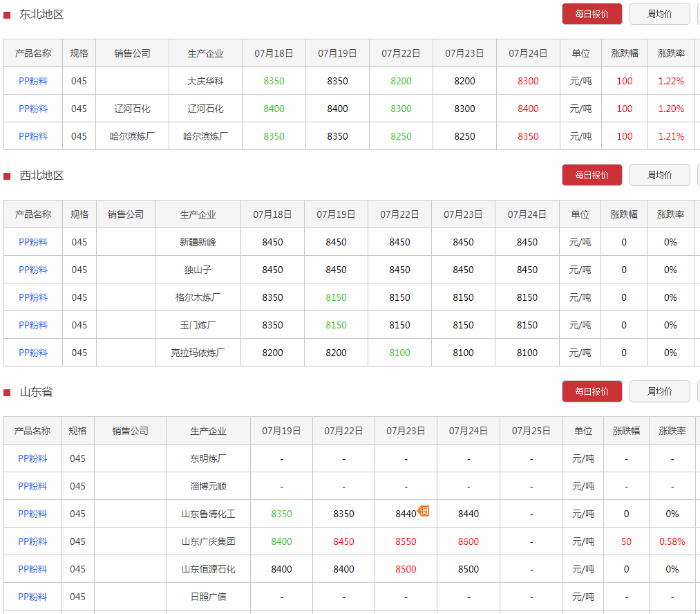Click 涨跌率 header in 东北地区 table
Viewport: 700px width, 614px height.
click(x=671, y=53)
